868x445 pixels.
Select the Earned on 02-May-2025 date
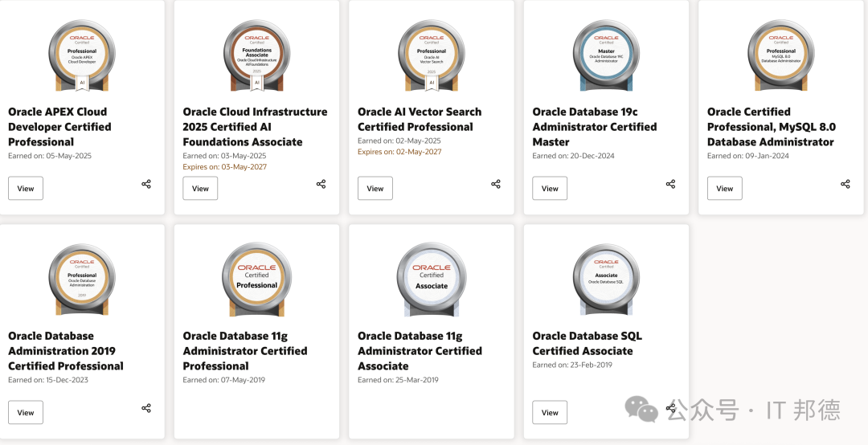[399, 141]
